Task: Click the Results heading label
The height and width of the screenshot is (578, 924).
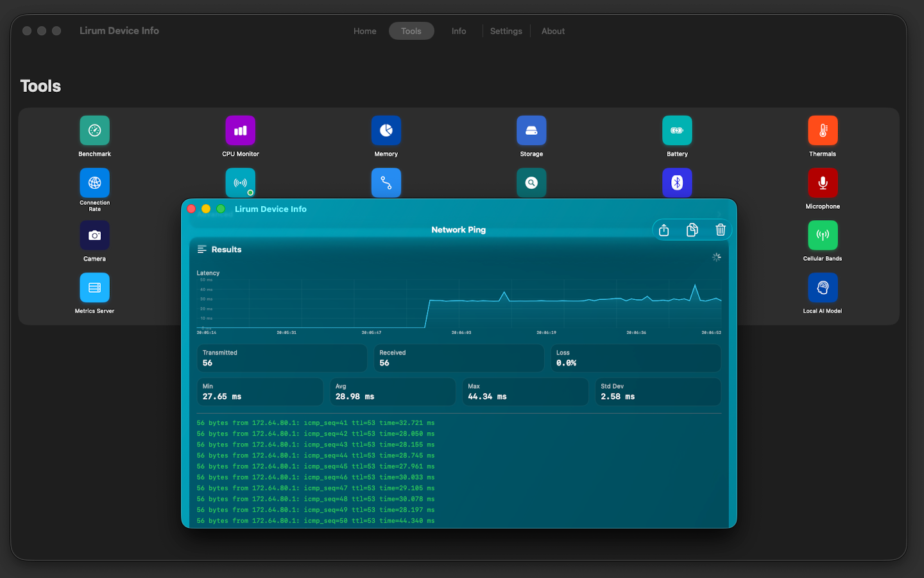Action: 227,250
